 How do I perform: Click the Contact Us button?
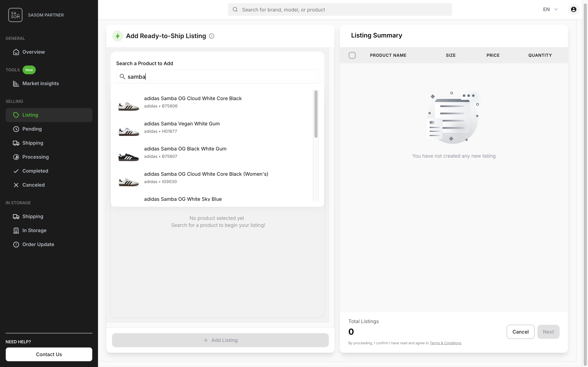pyautogui.click(x=49, y=354)
